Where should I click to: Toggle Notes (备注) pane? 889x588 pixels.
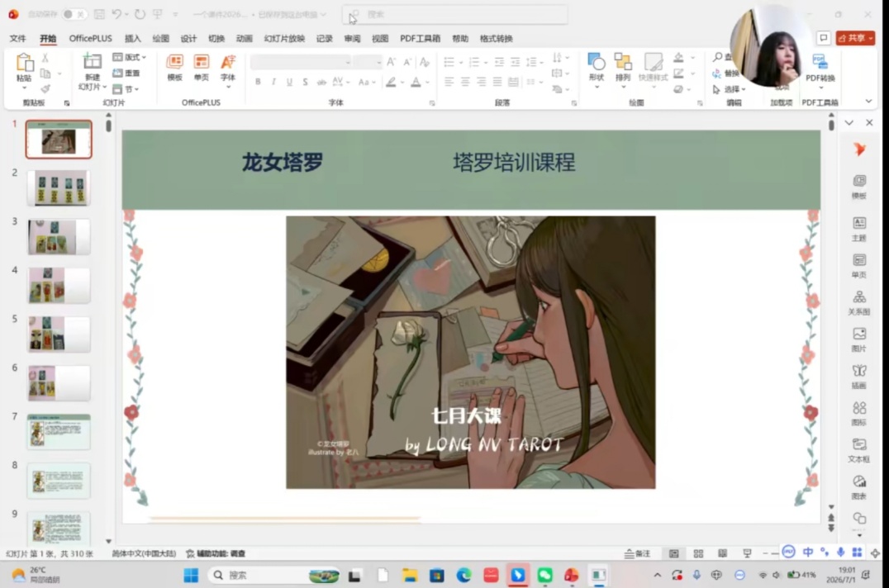pos(637,553)
